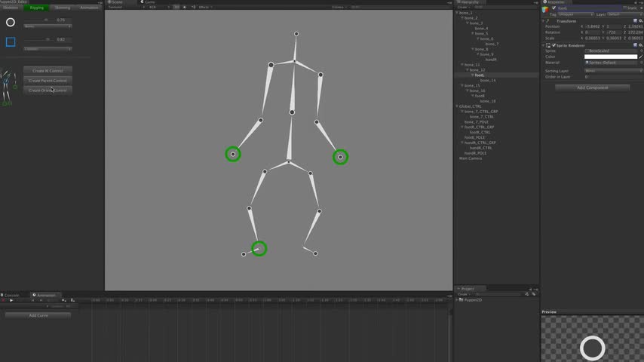Viewport: 644px width, 362px height.
Task: Toggle scene audio button
Action: click(x=194, y=8)
